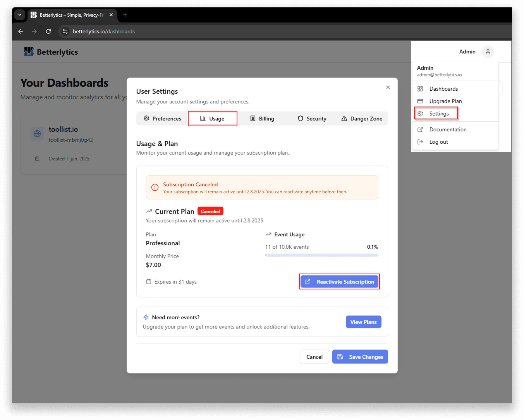Click Log out in Admin menu

(x=455, y=142)
